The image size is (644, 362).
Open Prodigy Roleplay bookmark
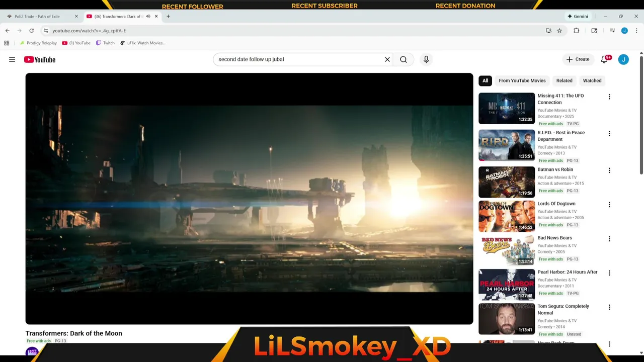coord(38,43)
